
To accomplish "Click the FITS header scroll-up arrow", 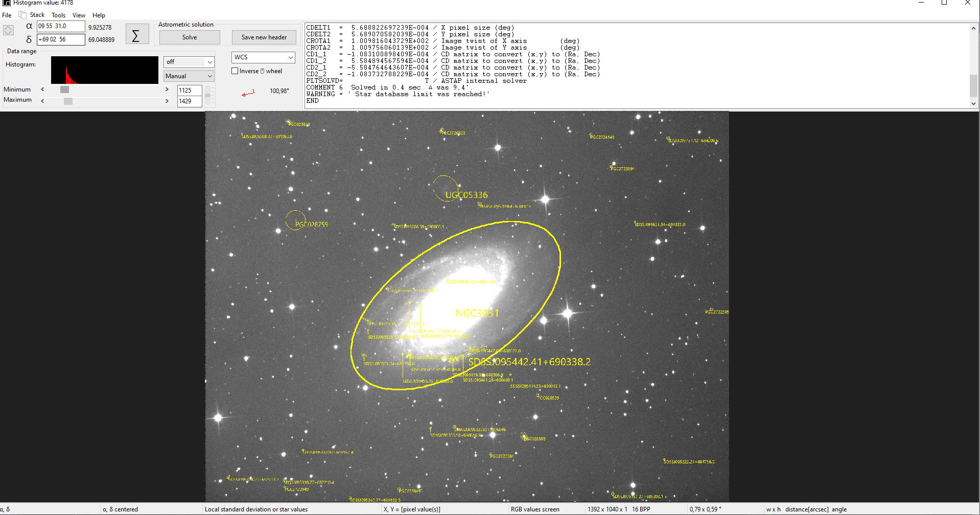I will (x=973, y=28).
